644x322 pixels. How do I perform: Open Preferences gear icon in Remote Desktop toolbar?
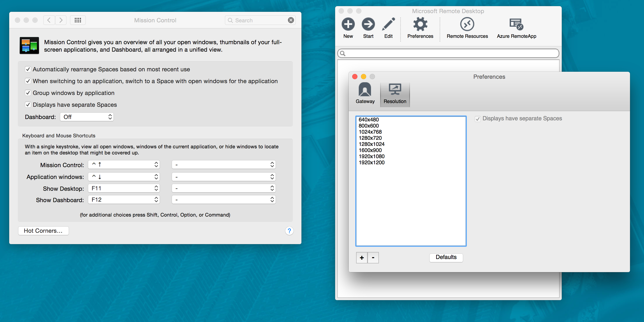420,24
